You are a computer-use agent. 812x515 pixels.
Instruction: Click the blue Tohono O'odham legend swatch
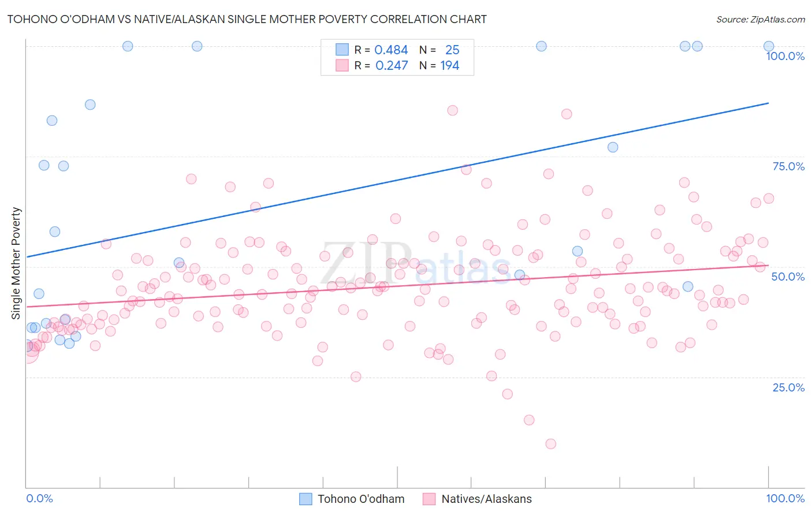click(x=306, y=499)
